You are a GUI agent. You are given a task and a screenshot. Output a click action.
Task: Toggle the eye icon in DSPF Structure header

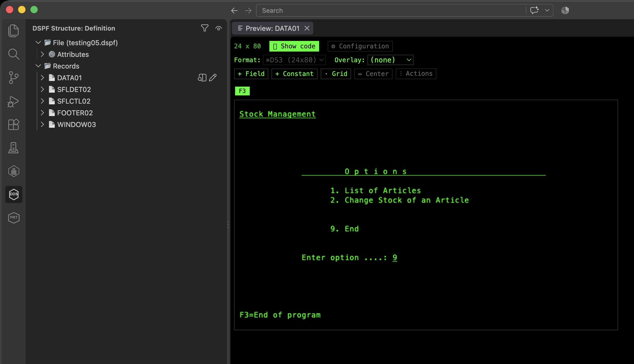coord(219,28)
